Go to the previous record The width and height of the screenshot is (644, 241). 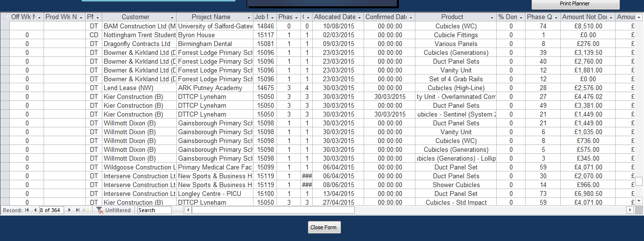point(35,210)
